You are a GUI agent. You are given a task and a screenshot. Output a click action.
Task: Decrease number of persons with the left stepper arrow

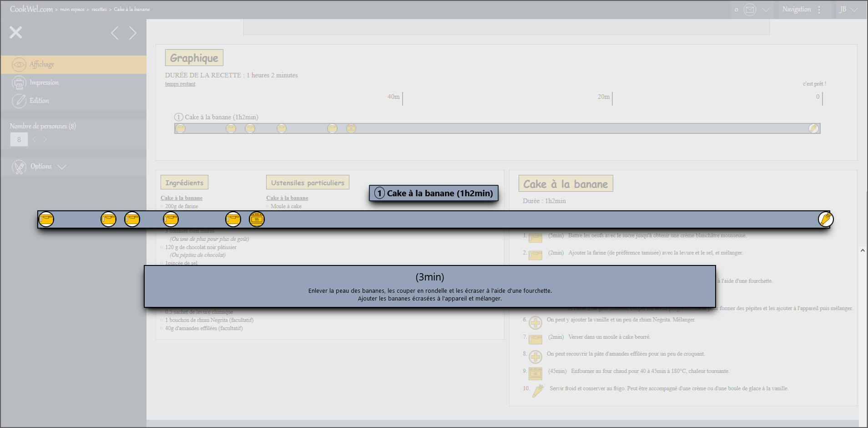coord(34,140)
